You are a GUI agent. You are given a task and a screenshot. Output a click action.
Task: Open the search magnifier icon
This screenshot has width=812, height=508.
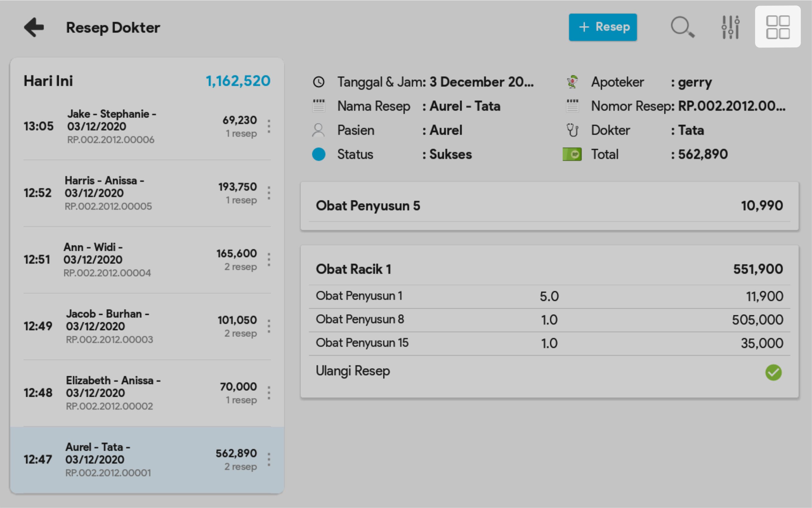click(682, 27)
